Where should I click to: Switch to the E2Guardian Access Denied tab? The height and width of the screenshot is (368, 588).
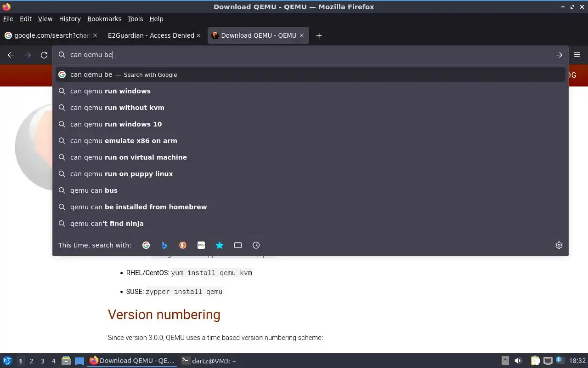click(154, 35)
